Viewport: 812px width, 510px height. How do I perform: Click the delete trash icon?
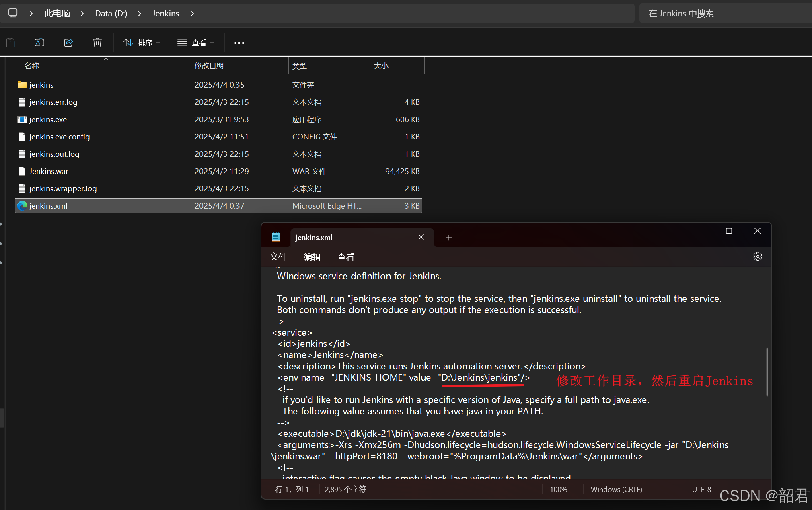(x=97, y=43)
